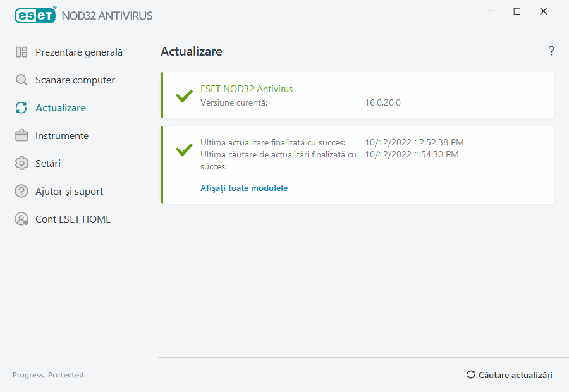The height and width of the screenshot is (392, 569).
Task: Click the ESET logo in title bar
Action: click(x=35, y=15)
